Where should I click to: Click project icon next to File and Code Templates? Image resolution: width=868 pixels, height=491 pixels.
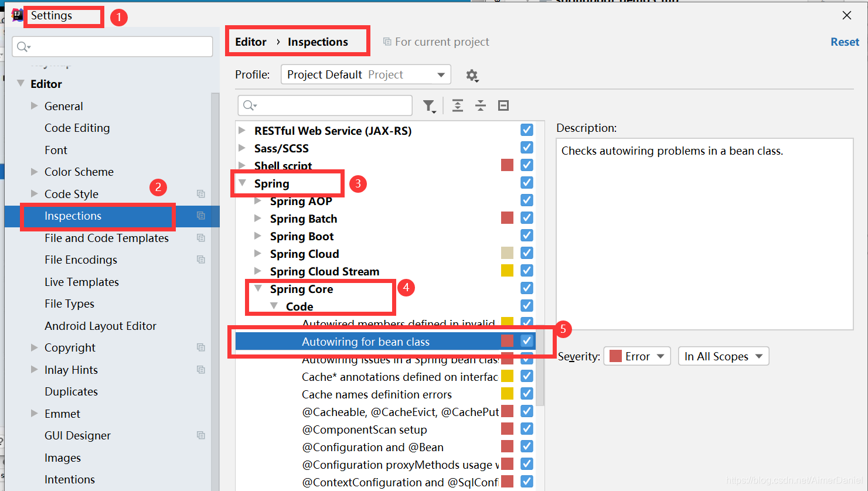tap(201, 238)
